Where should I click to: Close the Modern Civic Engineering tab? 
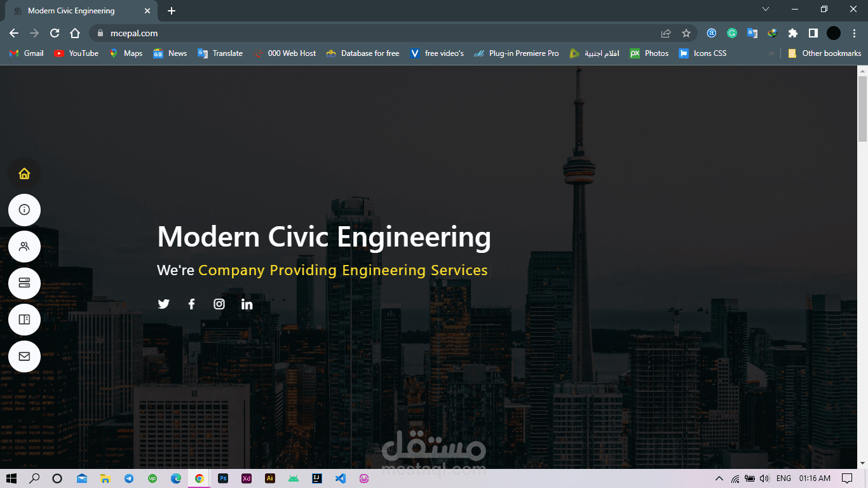click(147, 11)
